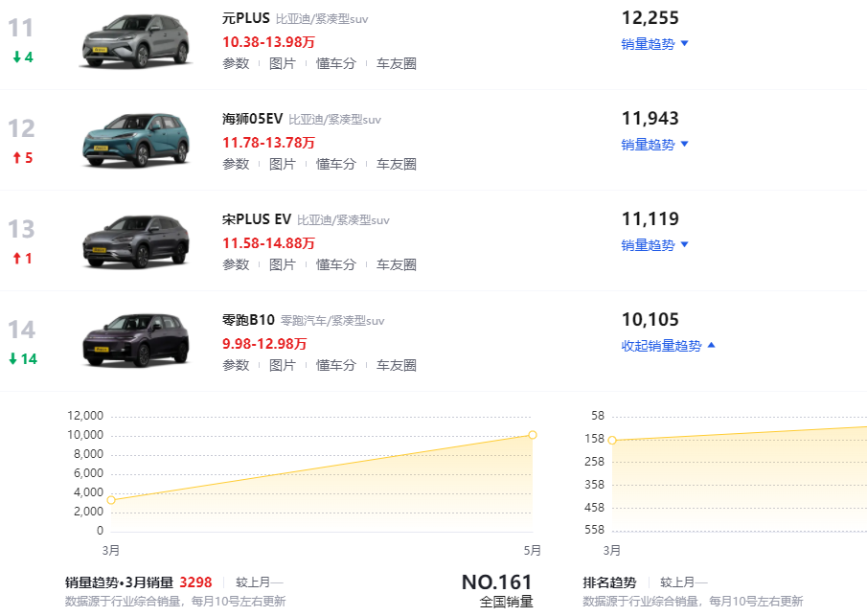Open the 海狮05EV car thumbnail image
This screenshot has height=616, width=867.
tap(136, 142)
